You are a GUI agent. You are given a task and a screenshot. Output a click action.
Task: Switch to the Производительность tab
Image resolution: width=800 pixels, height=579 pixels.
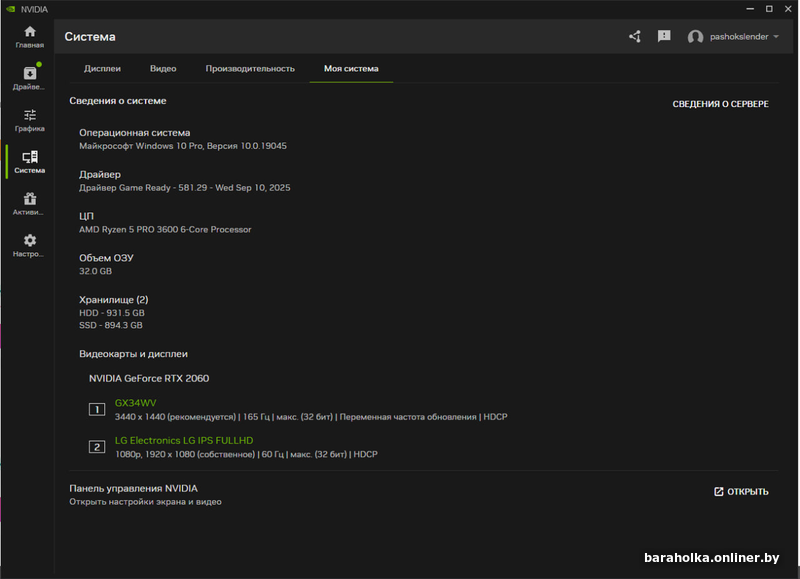tap(250, 69)
